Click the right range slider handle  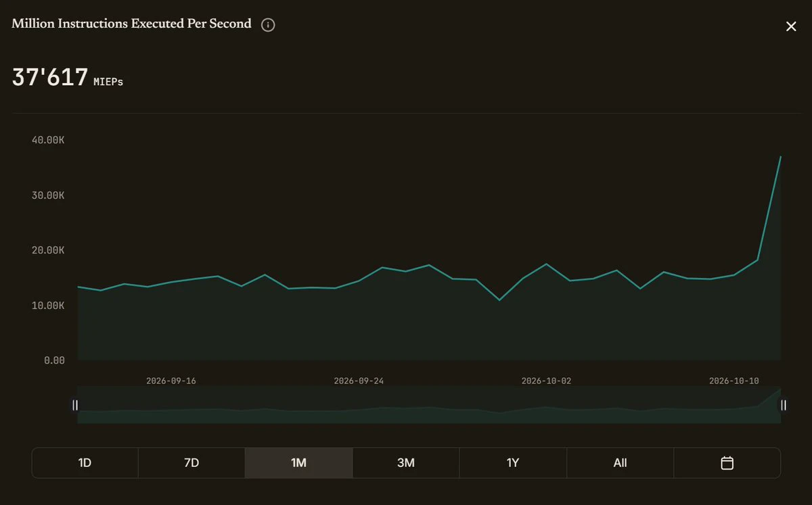tap(784, 405)
